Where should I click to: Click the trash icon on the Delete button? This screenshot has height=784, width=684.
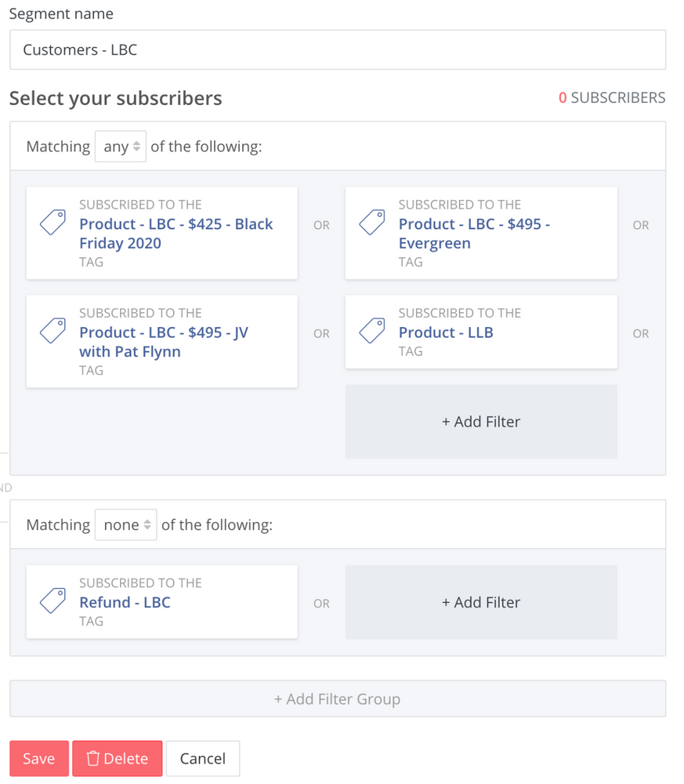pos(93,758)
